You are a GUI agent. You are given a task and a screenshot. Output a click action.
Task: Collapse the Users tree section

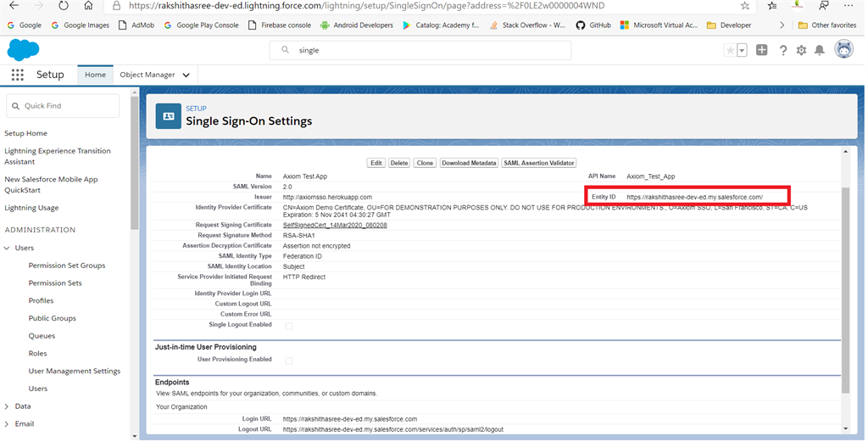[x=7, y=248]
